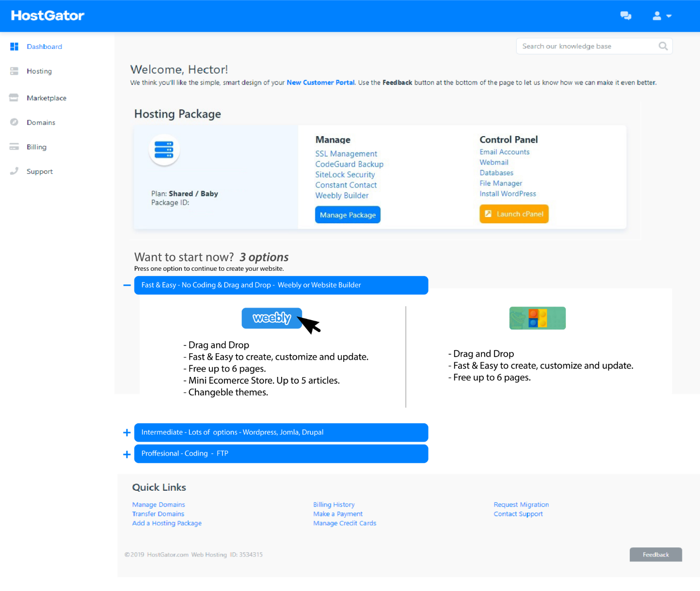Open the New Customer Portal link
Screen dimensions: 700x591
(320, 82)
